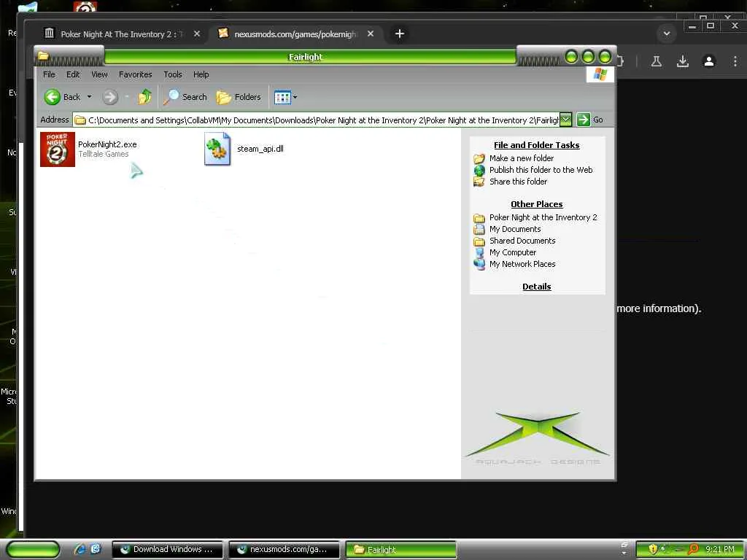Expand the Details section
Screen dimensions: 747x560
[536, 287]
